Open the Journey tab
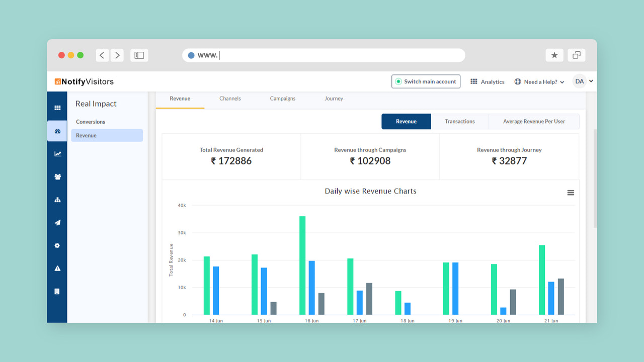This screenshot has width=644, height=362. point(334,99)
